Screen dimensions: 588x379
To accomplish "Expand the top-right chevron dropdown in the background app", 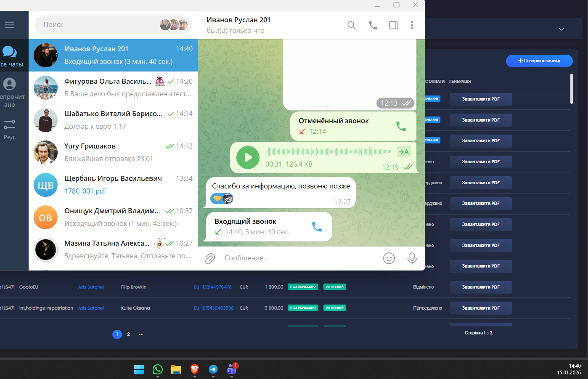I will pyautogui.click(x=561, y=29).
